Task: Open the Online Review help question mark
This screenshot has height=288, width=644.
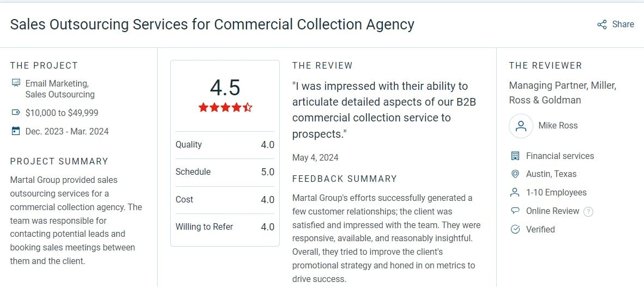Action: pos(588,212)
